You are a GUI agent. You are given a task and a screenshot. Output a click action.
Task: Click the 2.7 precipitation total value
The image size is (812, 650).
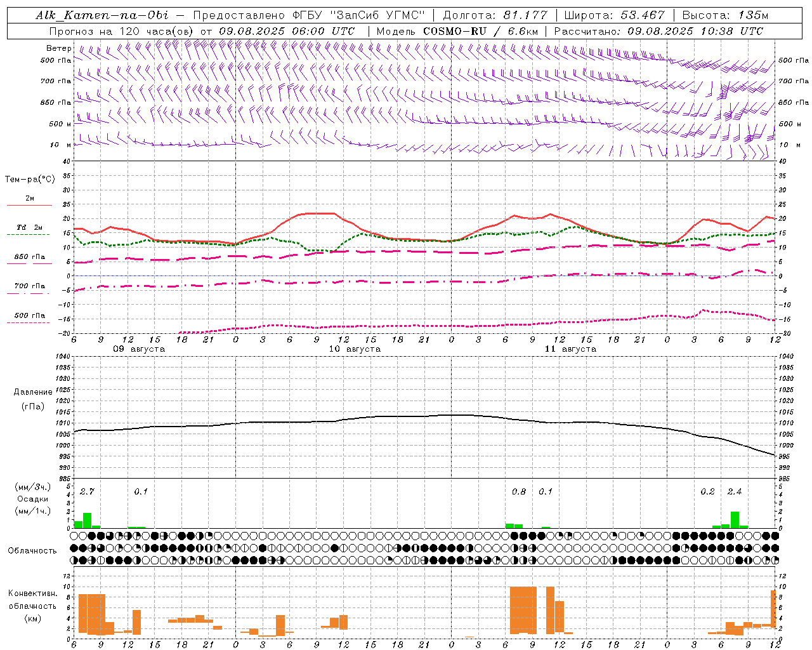(87, 492)
